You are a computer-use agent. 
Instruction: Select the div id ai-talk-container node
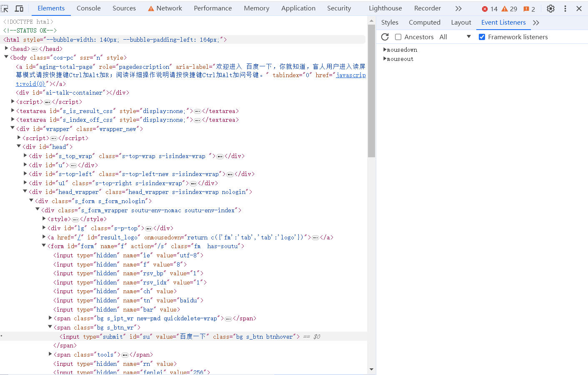click(73, 93)
